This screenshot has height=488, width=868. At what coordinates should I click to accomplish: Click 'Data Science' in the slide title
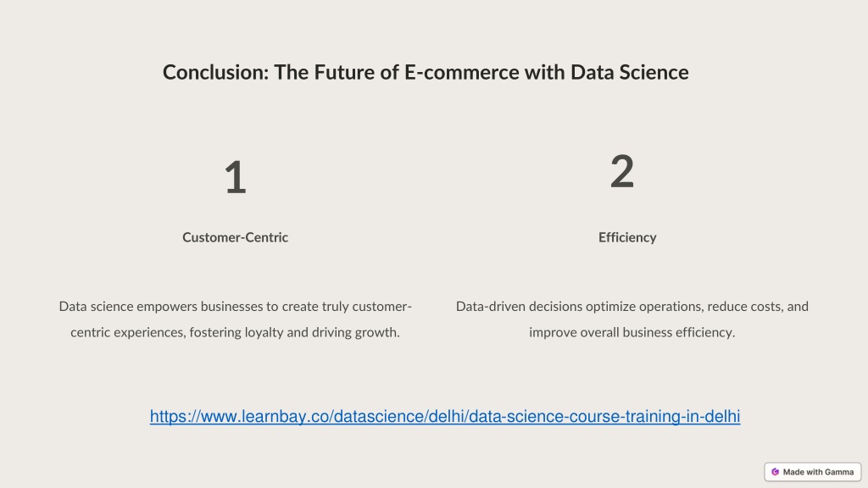click(630, 73)
